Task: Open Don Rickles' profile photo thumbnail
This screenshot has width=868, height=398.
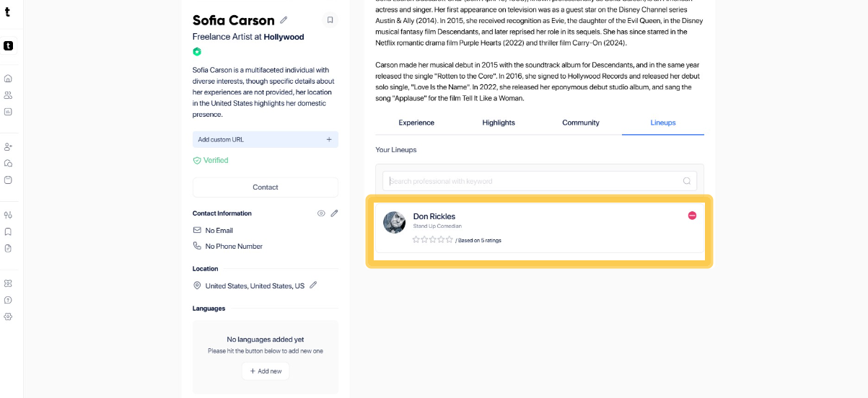Action: (394, 222)
